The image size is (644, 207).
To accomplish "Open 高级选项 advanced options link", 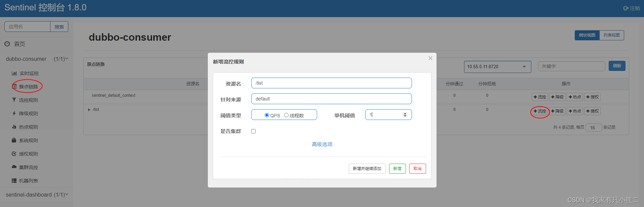I will click(322, 144).
